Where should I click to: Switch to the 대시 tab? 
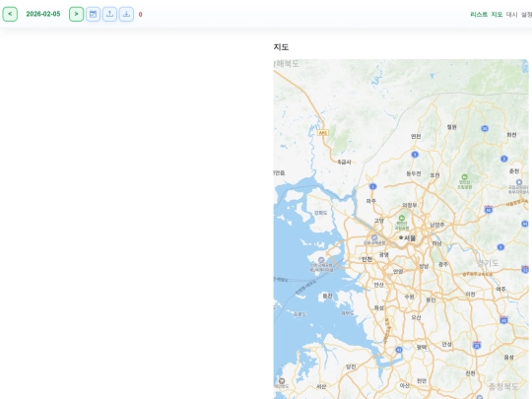[511, 14]
